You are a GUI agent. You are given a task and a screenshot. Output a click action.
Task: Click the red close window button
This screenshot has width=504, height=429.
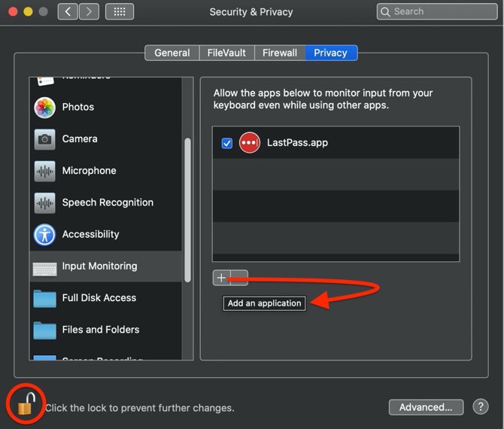[13, 12]
